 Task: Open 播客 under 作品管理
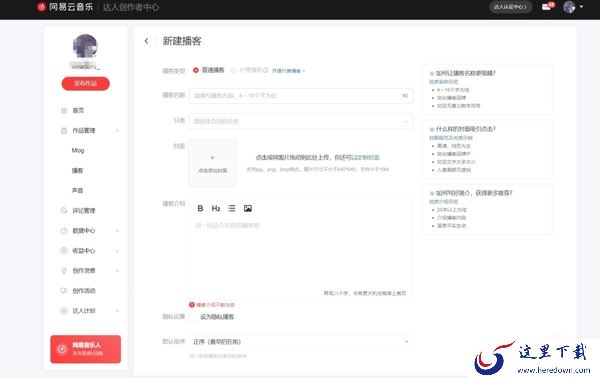tap(77, 171)
